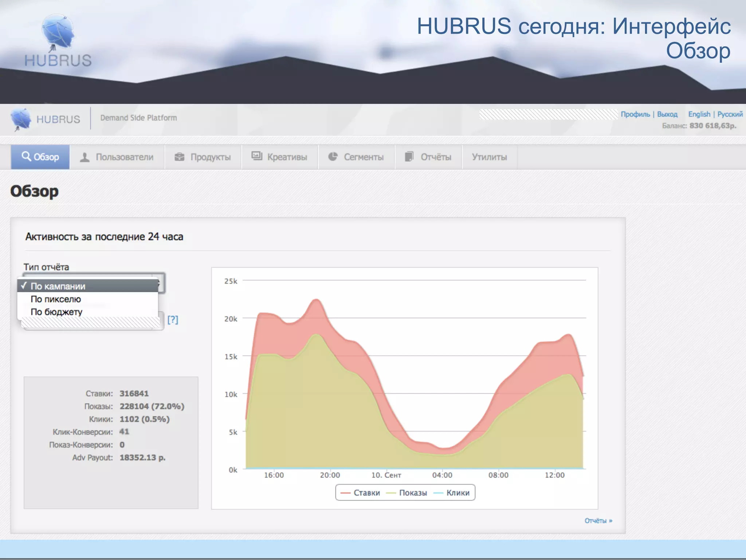Click the 20:00 label on chart axis
This screenshot has height=560, width=746.
pyautogui.click(x=330, y=475)
